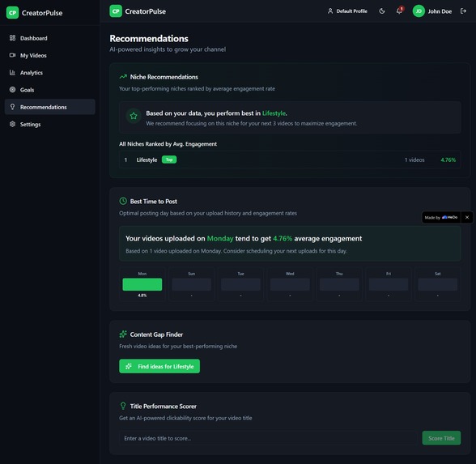The image size is (476, 464).
Task: Toggle dark mode with the moon icon
Action: point(382,11)
